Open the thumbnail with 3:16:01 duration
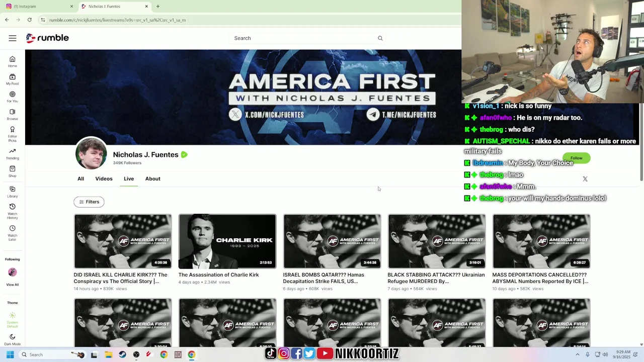644x362 pixels. pyautogui.click(x=437, y=241)
